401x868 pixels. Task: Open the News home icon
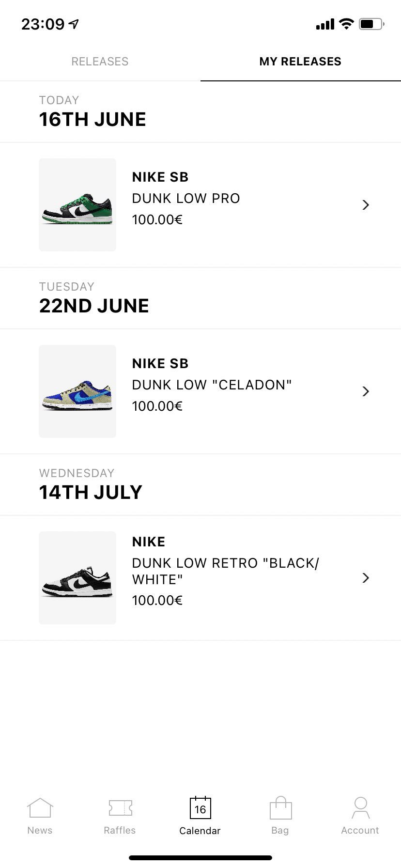[40, 808]
